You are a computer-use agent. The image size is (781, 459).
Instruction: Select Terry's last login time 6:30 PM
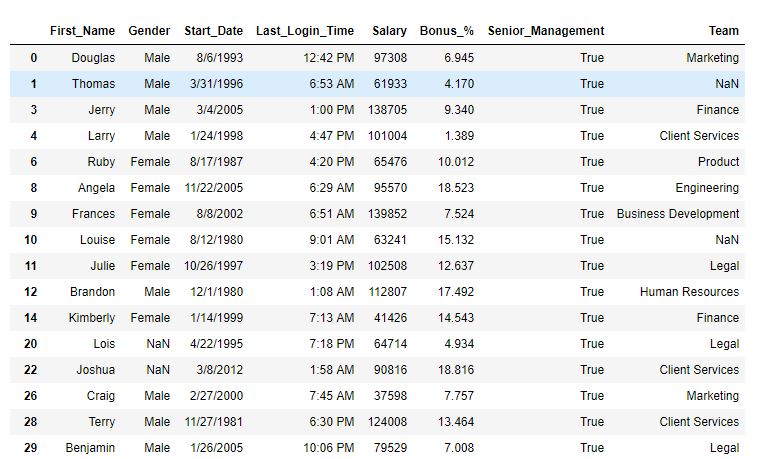click(x=332, y=422)
